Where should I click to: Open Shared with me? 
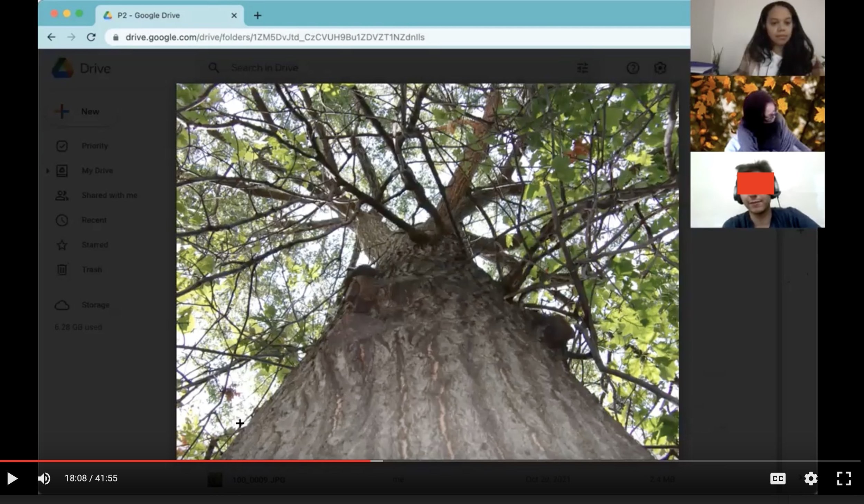[x=110, y=196]
